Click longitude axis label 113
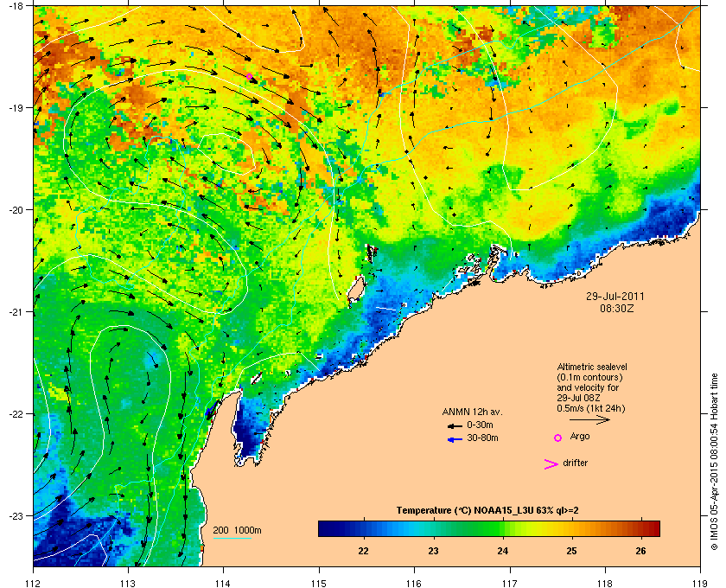The image size is (726, 588). [128, 583]
